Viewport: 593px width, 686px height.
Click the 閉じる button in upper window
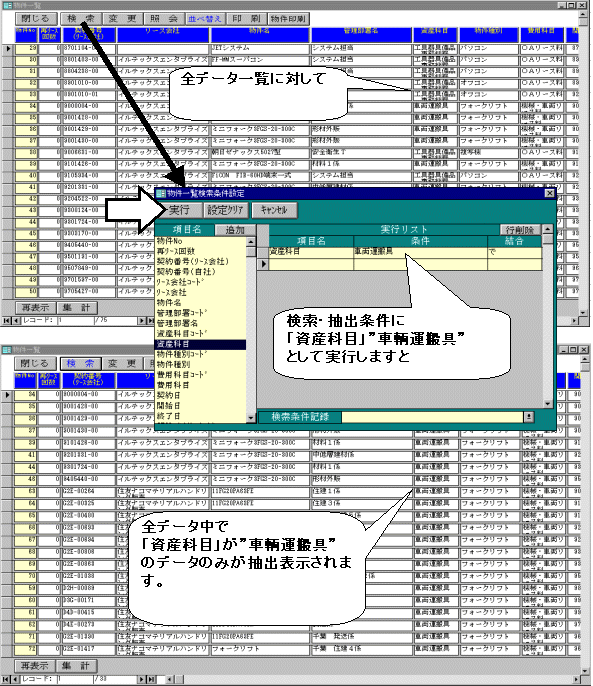(x=36, y=19)
